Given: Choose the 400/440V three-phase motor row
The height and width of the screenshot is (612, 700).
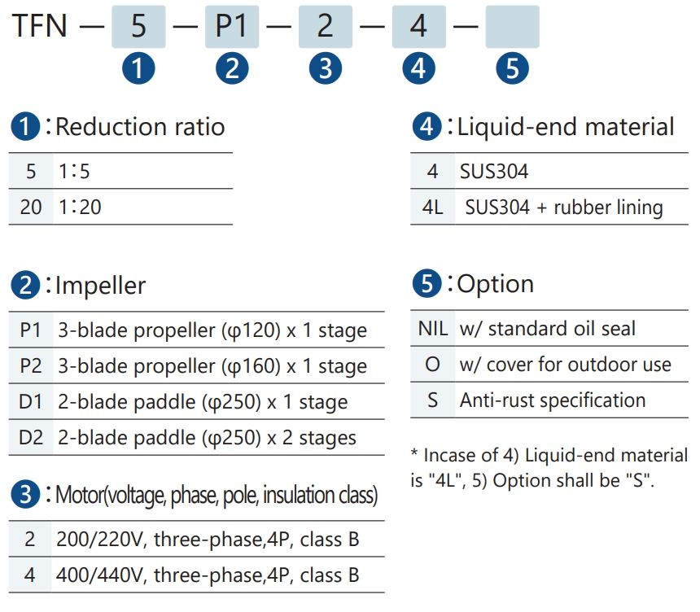Looking at the screenshot, I should [x=196, y=575].
